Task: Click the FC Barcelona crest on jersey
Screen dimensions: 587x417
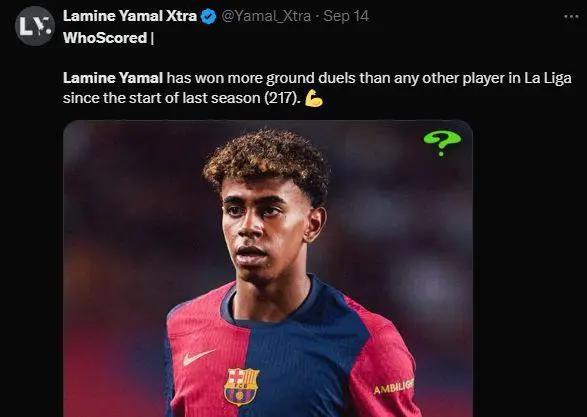Action: (x=242, y=386)
